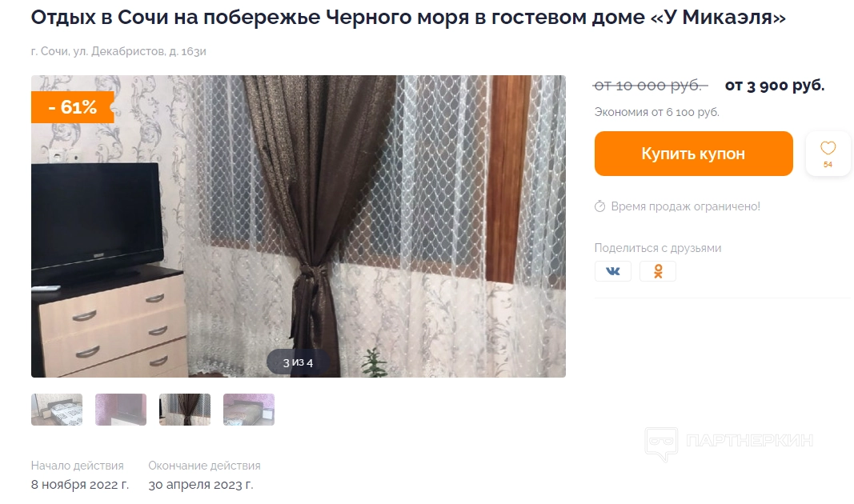Click the clock icon near limited sales text

pyautogui.click(x=599, y=206)
